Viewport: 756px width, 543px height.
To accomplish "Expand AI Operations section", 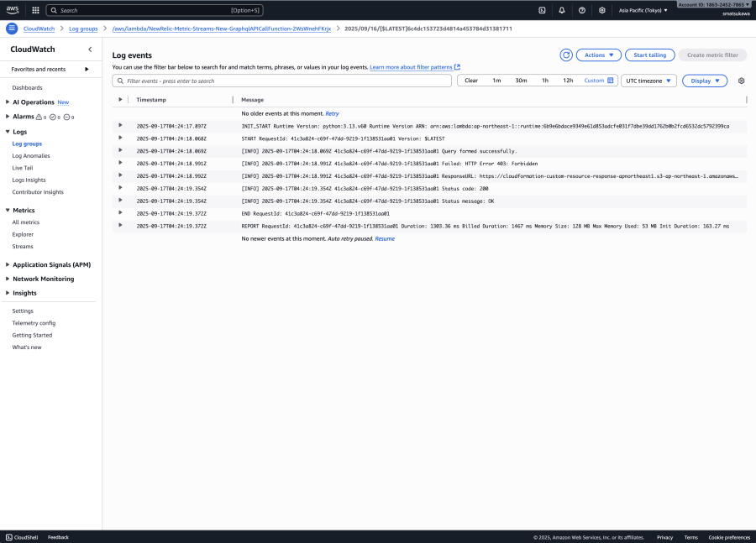I will 8,102.
